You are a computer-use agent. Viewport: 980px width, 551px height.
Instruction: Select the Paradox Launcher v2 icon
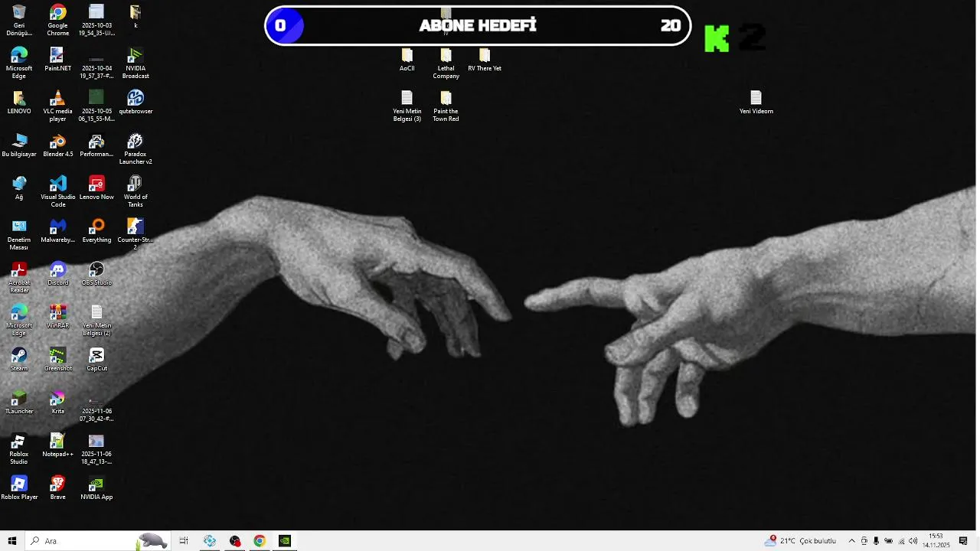click(136, 149)
